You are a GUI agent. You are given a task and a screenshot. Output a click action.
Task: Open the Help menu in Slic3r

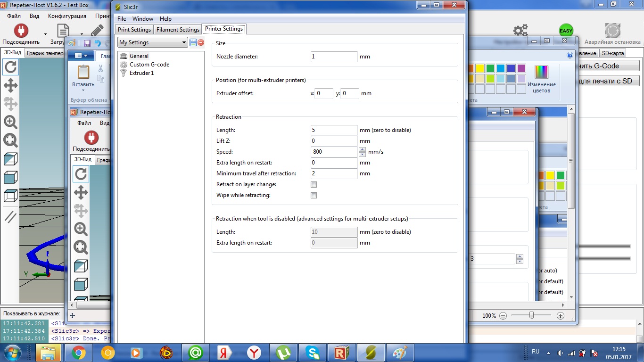coord(165,19)
